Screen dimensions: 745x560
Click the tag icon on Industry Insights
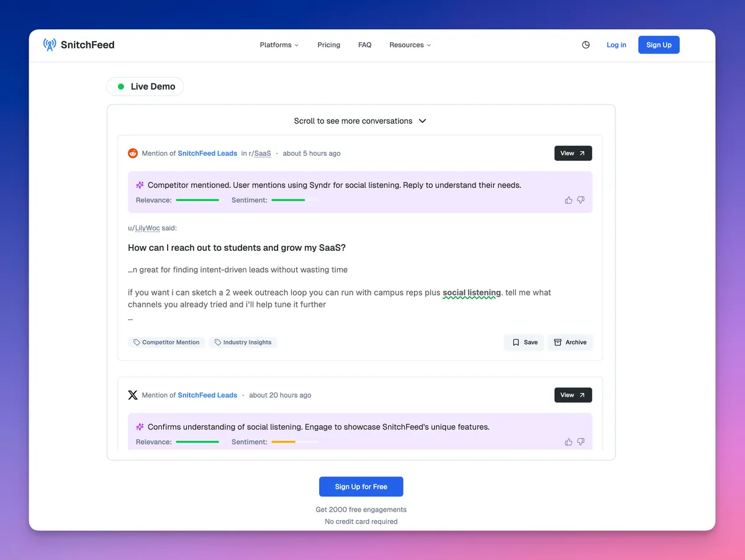coord(218,342)
